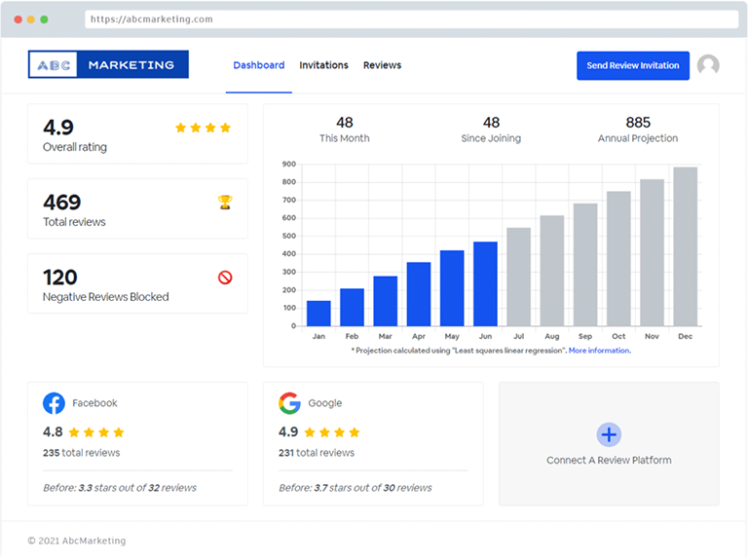
Task: Open the Invitations tab
Action: tap(323, 65)
